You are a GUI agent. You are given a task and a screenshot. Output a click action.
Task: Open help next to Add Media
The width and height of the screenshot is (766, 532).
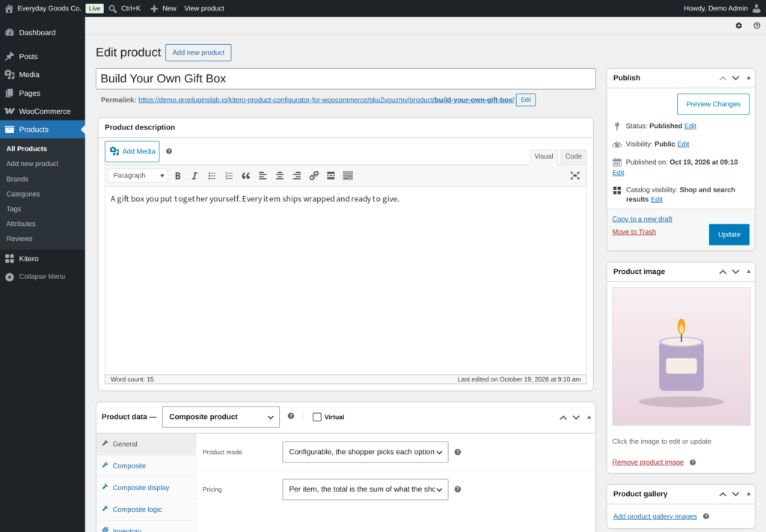click(169, 151)
